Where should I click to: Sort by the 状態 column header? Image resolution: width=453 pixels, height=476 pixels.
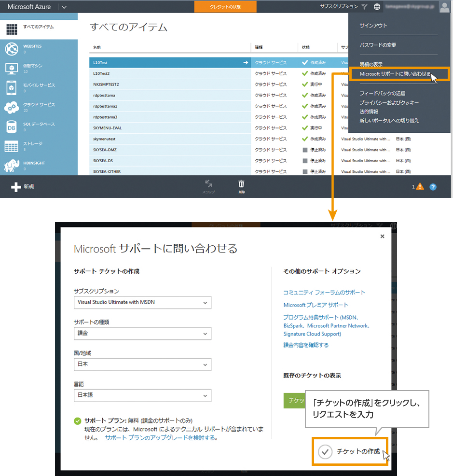[x=305, y=47]
